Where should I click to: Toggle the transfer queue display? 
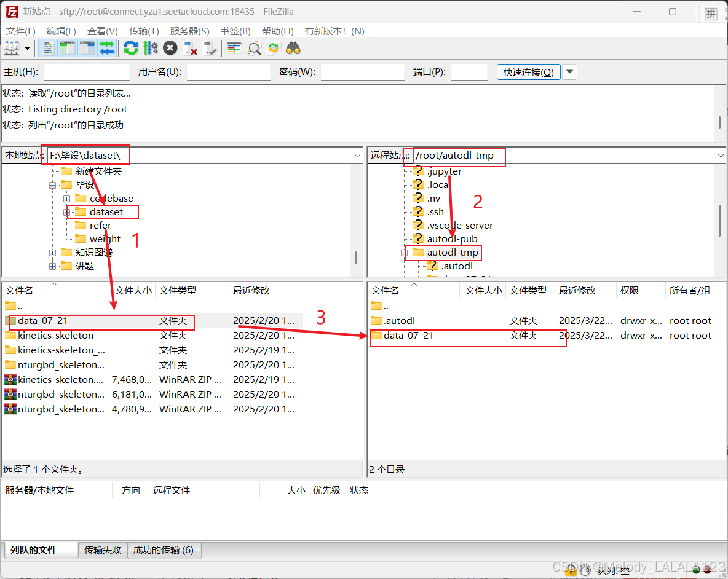click(x=107, y=48)
